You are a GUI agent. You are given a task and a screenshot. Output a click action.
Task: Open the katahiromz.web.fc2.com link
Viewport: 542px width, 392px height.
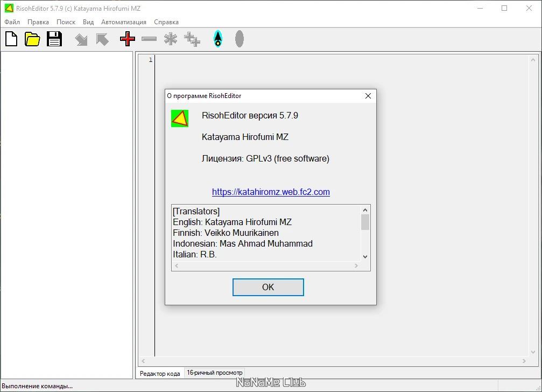click(271, 192)
